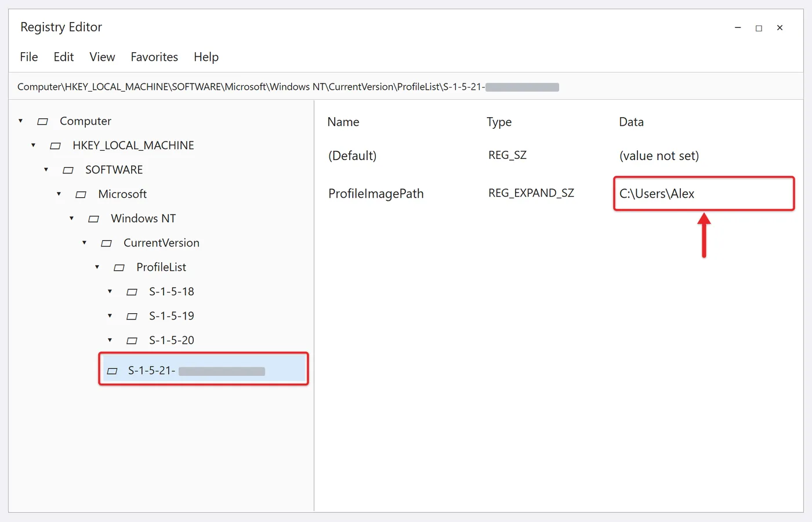Viewport: 812px width, 522px height.
Task: Click the registry path address bar
Action: 406,86
